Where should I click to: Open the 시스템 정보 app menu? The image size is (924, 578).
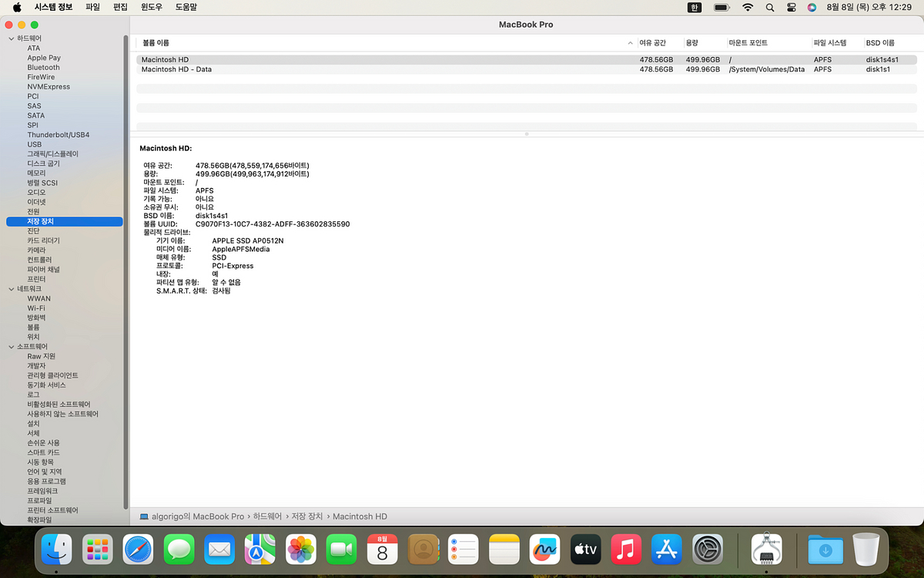coord(53,7)
